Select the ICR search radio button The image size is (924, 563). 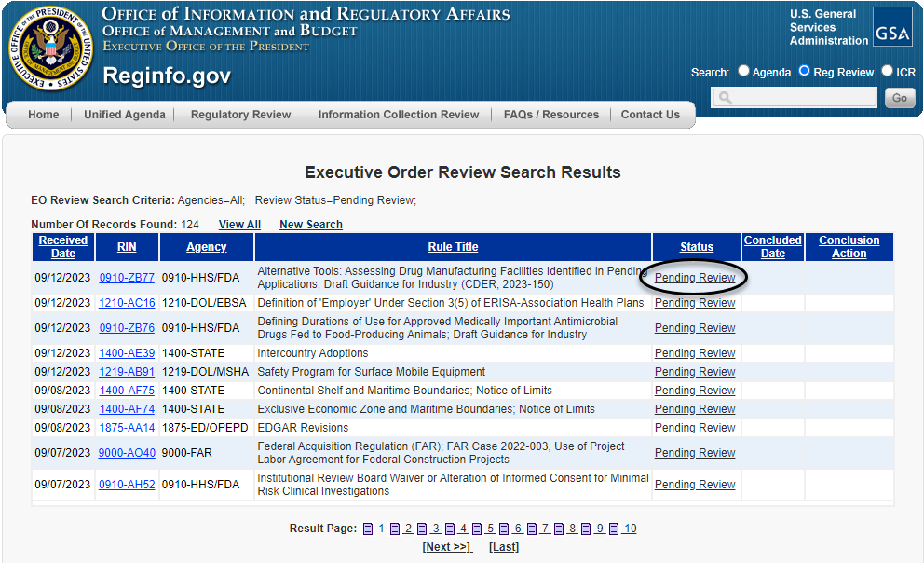887,71
